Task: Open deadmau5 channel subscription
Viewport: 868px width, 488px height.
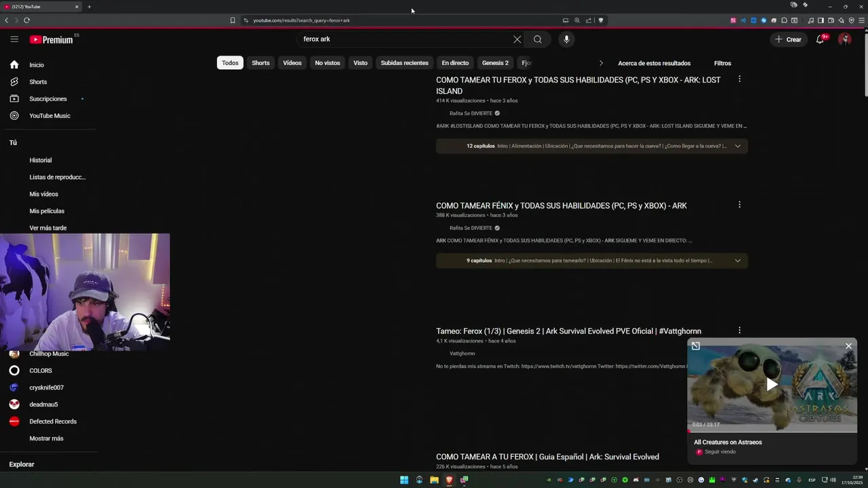Action: [43, 405]
